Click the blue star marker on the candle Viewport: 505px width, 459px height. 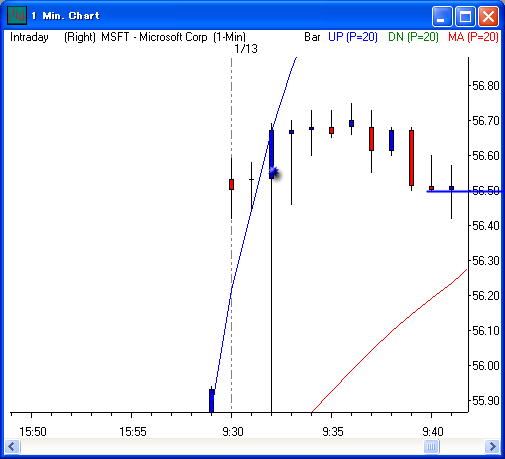[274, 172]
